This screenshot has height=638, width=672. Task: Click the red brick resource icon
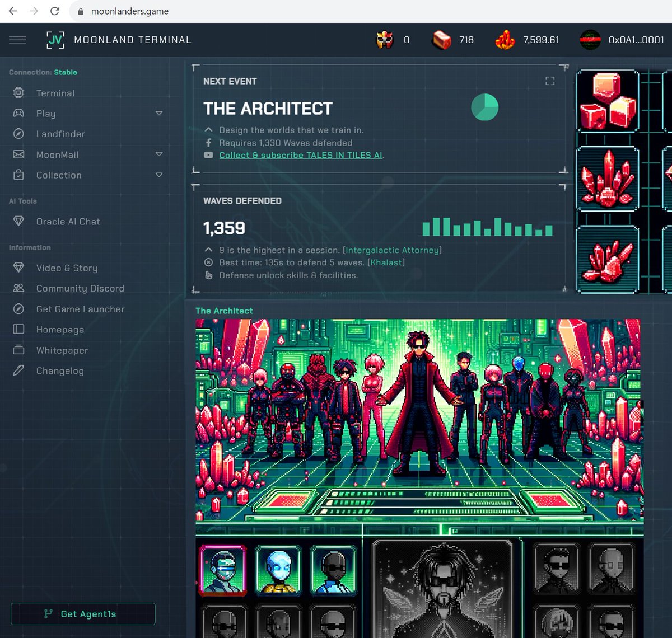(x=441, y=40)
